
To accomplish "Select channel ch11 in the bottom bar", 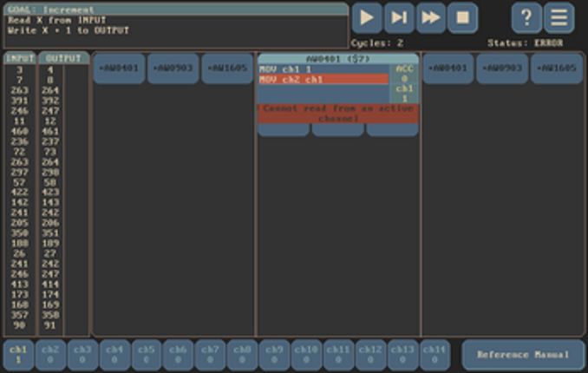I will 338,355.
